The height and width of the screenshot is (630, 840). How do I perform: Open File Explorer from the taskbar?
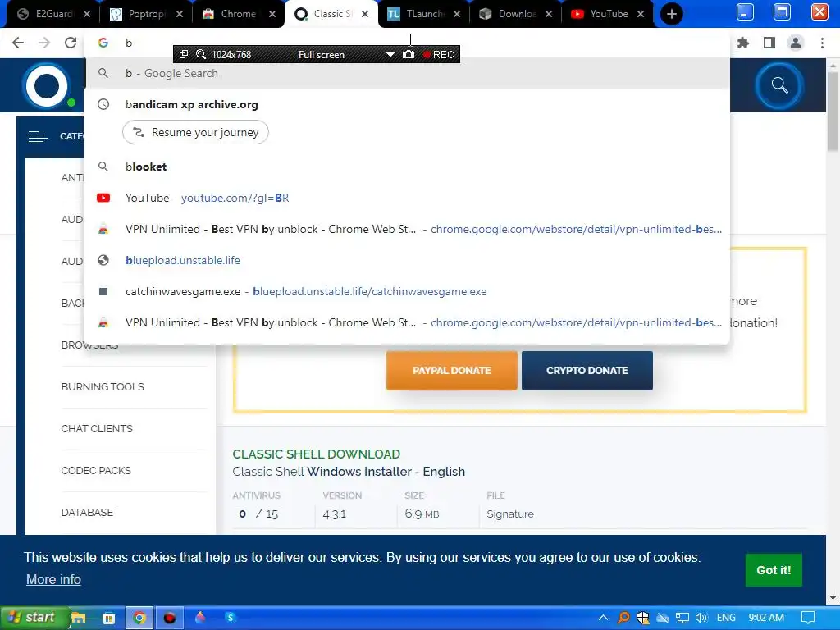79,619
